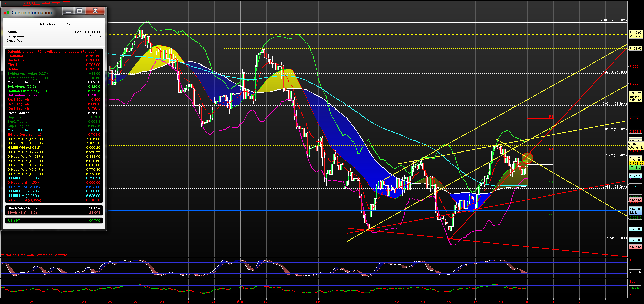
Task: Click the 6.965,25 Täglich price label
Action: pos(635,95)
